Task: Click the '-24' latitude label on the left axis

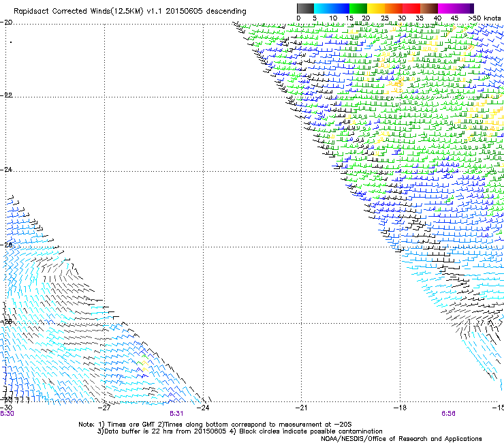Action: 6,170
